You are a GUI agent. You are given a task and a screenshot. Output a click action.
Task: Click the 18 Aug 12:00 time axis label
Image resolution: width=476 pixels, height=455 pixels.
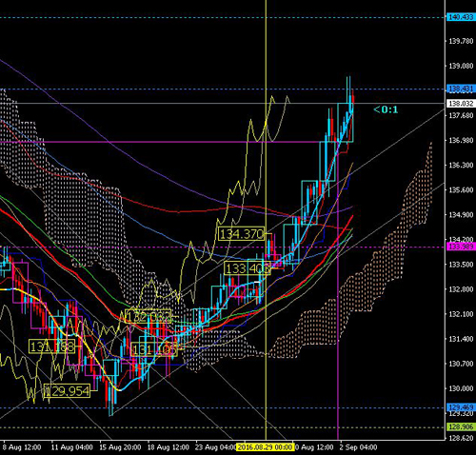[169, 447]
